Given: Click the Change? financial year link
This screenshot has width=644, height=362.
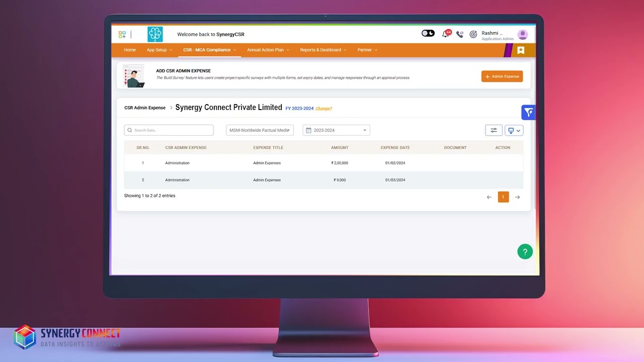Looking at the screenshot, I should click(324, 109).
